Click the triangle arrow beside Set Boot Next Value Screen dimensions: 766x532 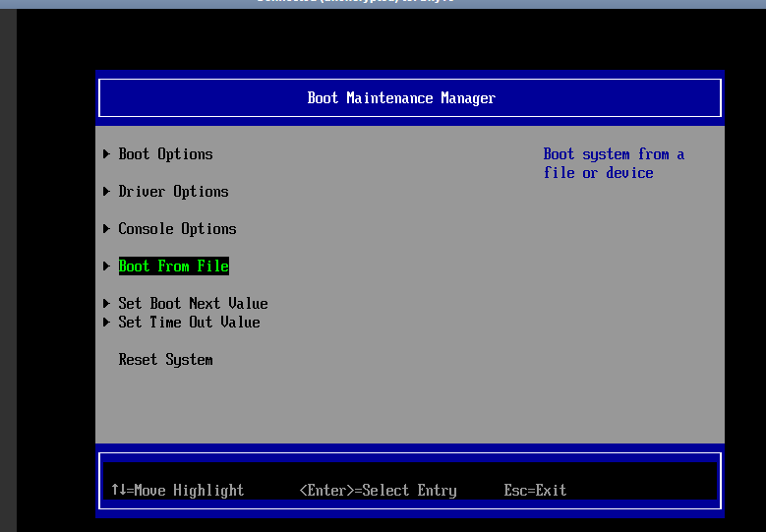(106, 303)
